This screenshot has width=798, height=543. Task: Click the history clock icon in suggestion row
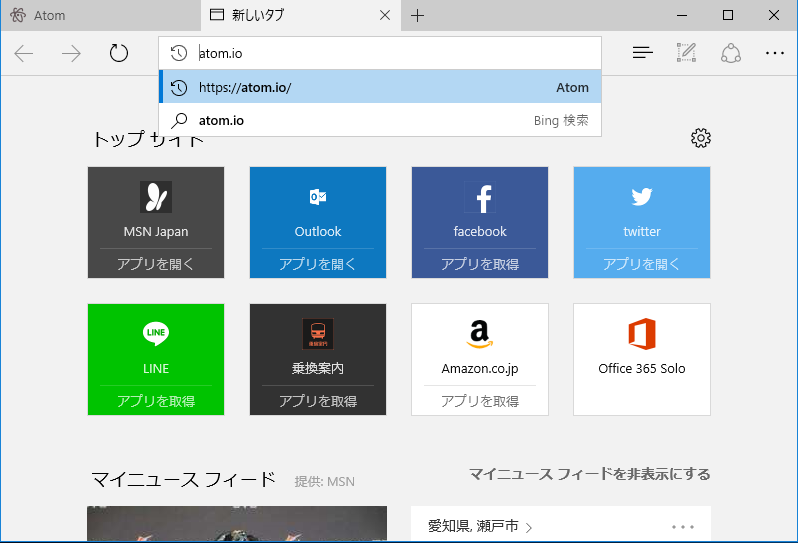point(179,88)
